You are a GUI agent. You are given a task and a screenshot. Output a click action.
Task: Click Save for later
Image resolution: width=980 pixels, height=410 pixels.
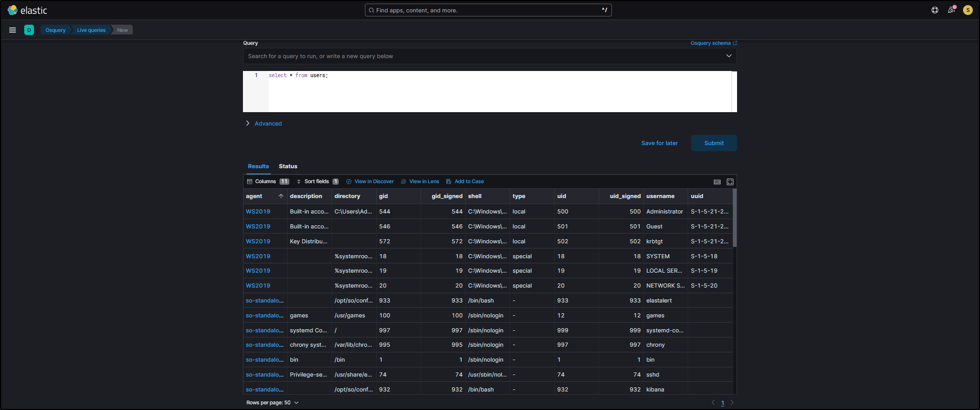click(659, 143)
